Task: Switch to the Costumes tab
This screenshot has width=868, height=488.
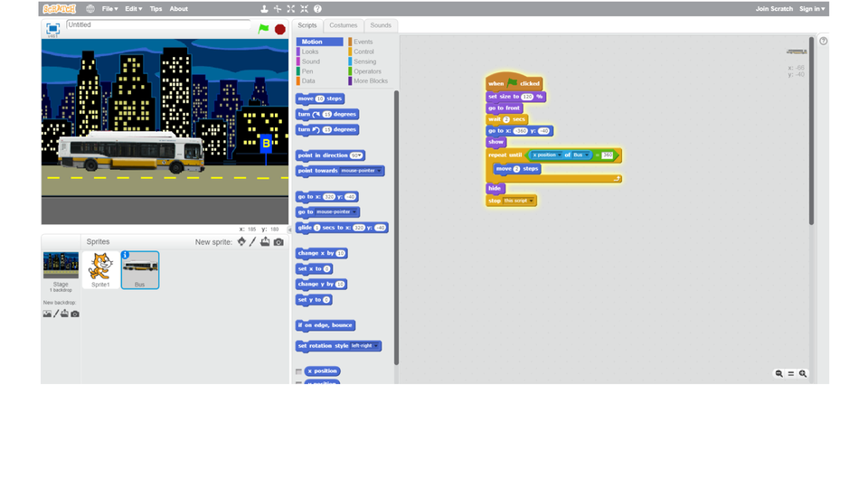Action: tap(343, 25)
